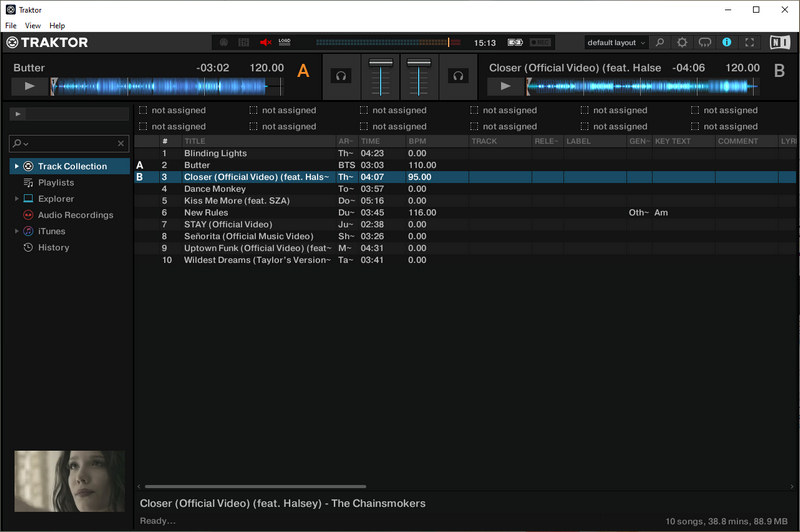Toggle headphone cue for deck B

[x=458, y=76]
